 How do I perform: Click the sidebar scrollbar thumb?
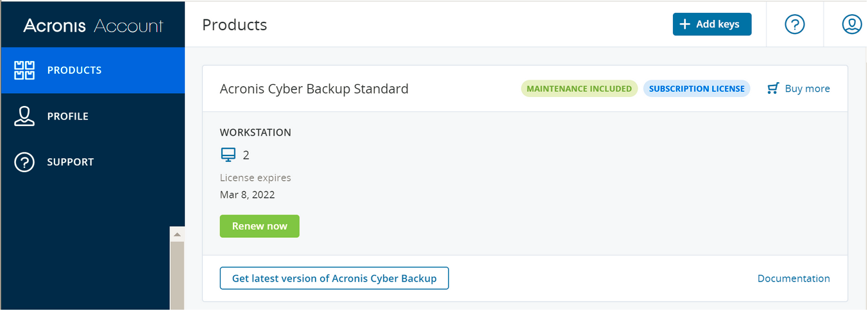[x=177, y=276]
